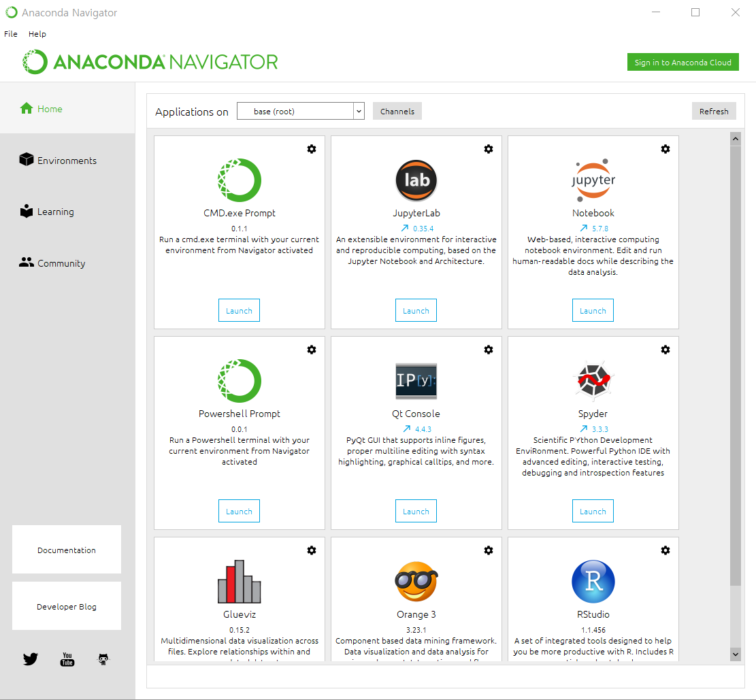Open CMD.exe Prompt settings gear

point(312,149)
